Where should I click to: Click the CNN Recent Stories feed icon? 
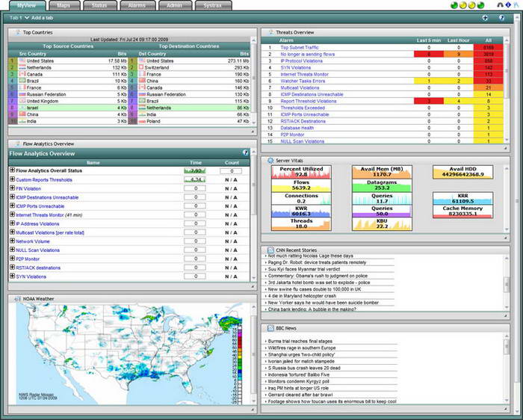point(270,250)
